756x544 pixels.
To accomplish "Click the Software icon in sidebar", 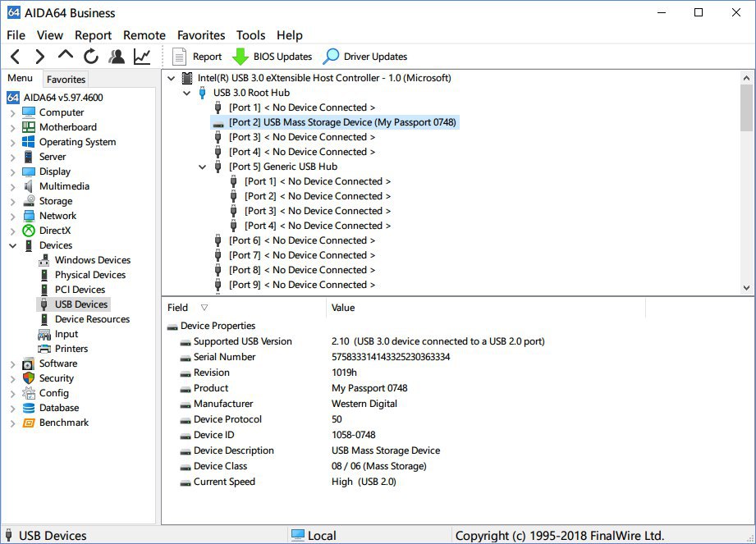I will point(29,363).
